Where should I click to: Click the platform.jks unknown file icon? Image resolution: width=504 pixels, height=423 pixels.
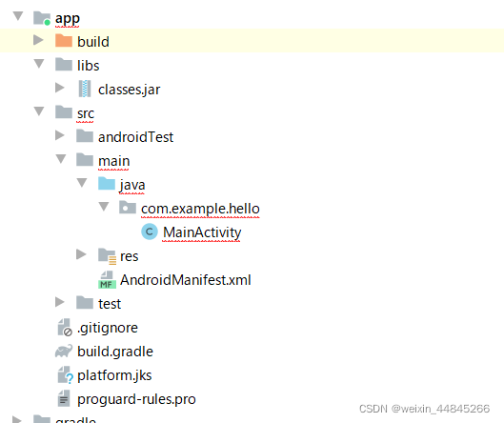coord(65,375)
